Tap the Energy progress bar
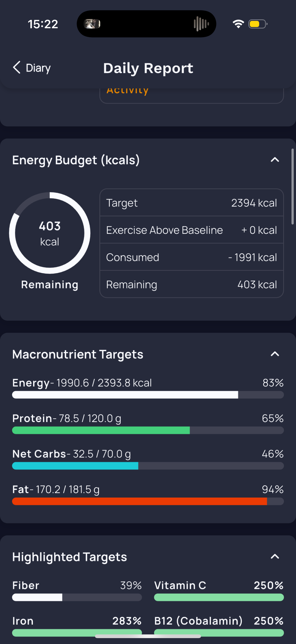 pos(148,395)
